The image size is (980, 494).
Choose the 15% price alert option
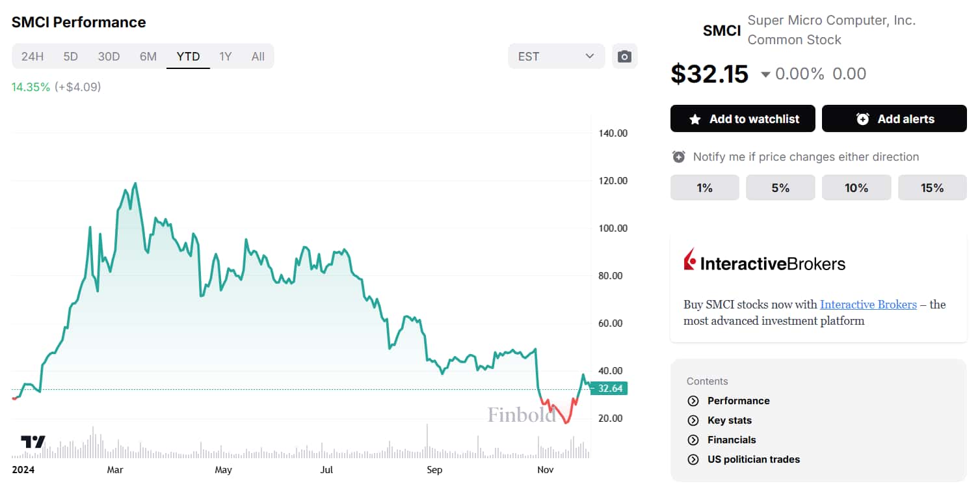932,187
